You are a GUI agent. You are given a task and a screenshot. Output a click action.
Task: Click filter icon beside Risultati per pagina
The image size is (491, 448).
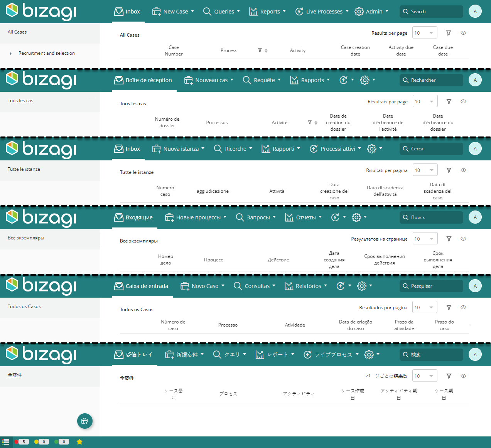click(x=449, y=170)
